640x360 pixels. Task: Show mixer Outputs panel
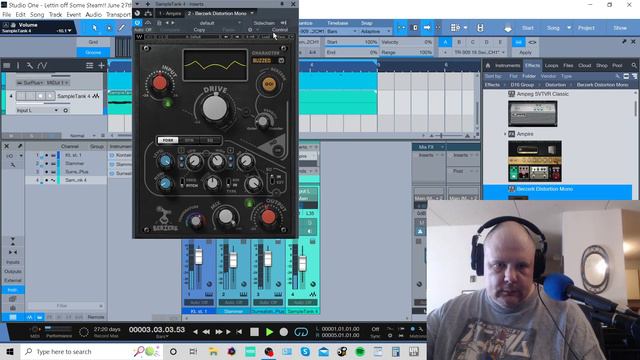click(x=13, y=271)
